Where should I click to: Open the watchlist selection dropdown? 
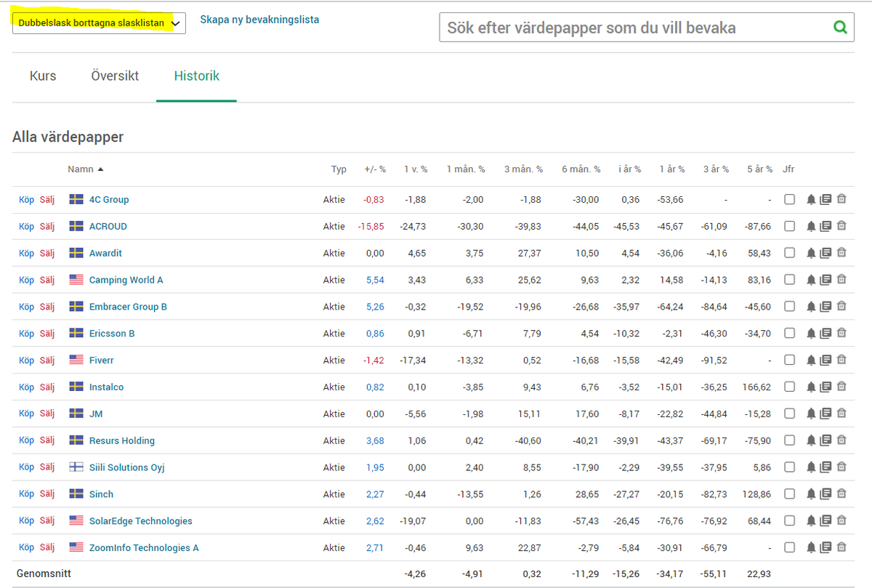99,23
